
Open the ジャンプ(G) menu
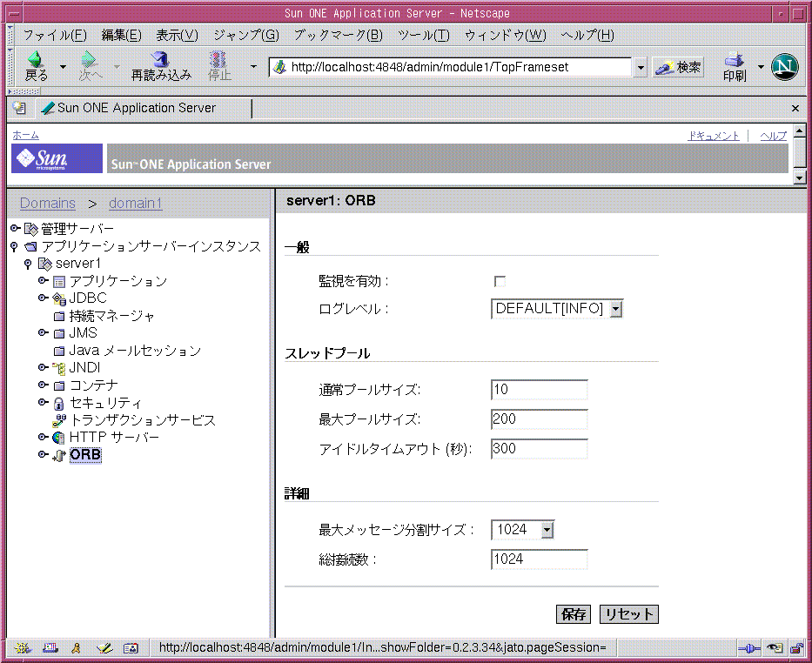coord(246,35)
